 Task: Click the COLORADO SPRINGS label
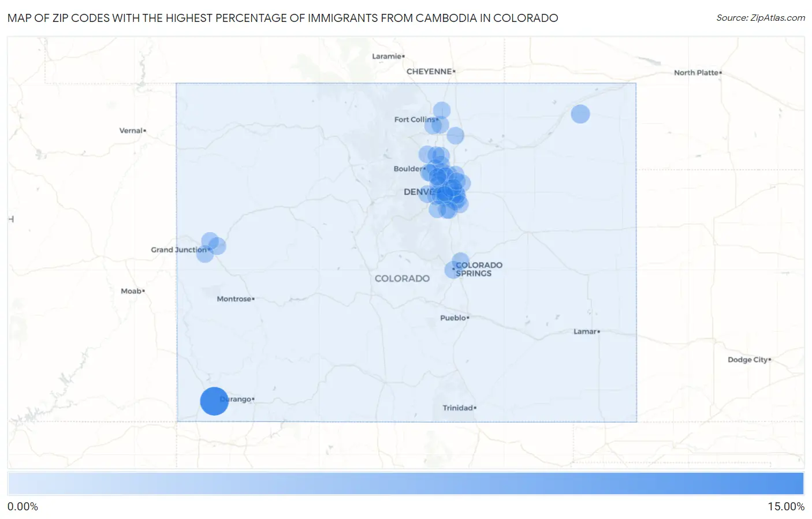point(479,270)
